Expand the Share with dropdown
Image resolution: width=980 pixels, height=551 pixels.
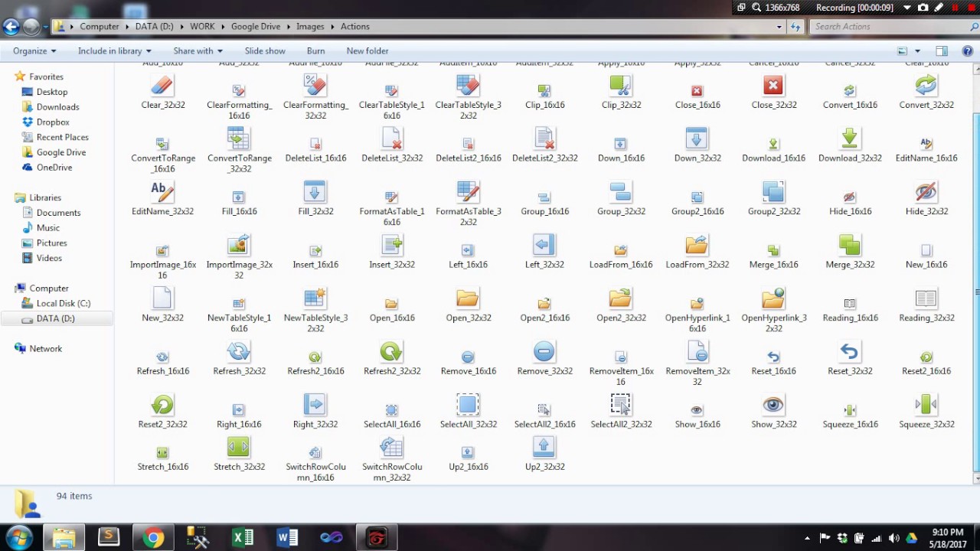pos(198,51)
